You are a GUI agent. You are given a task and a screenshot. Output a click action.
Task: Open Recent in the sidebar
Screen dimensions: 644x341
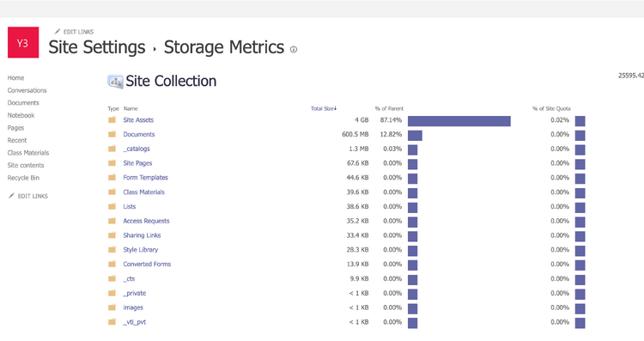[17, 140]
